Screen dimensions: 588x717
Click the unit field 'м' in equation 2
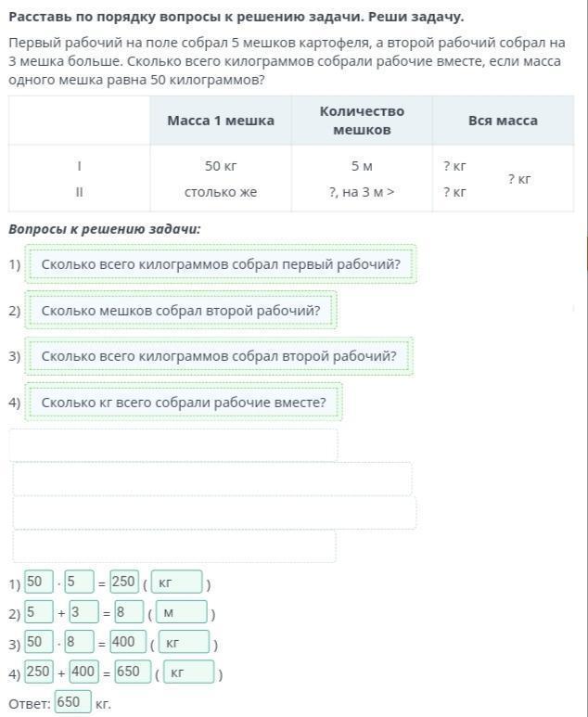181,612
